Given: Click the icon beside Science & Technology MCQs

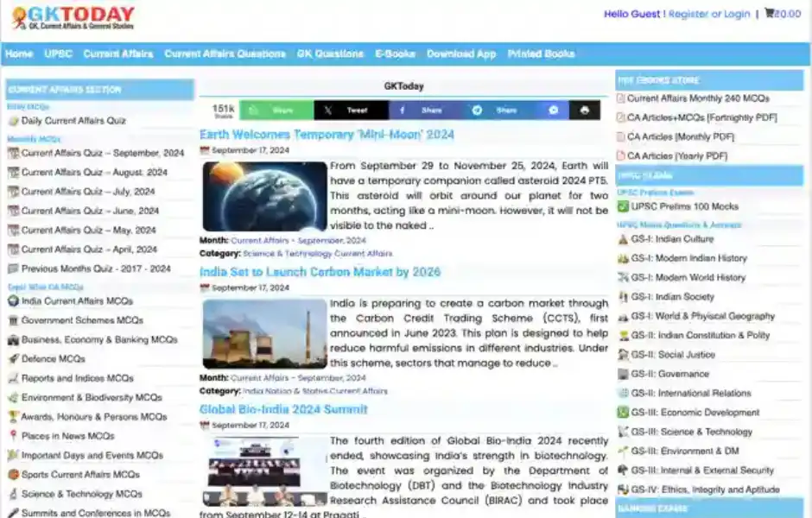Looking at the screenshot, I should pyautogui.click(x=14, y=494).
